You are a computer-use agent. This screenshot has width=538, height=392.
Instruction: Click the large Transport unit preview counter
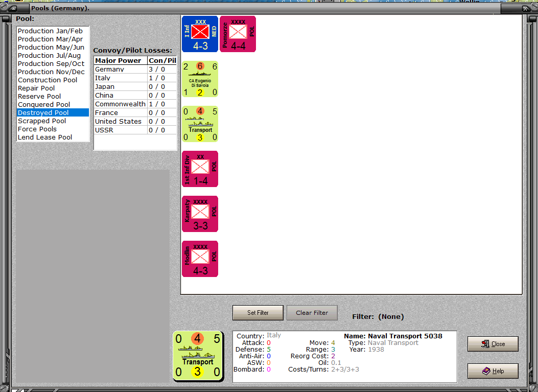pyautogui.click(x=198, y=356)
